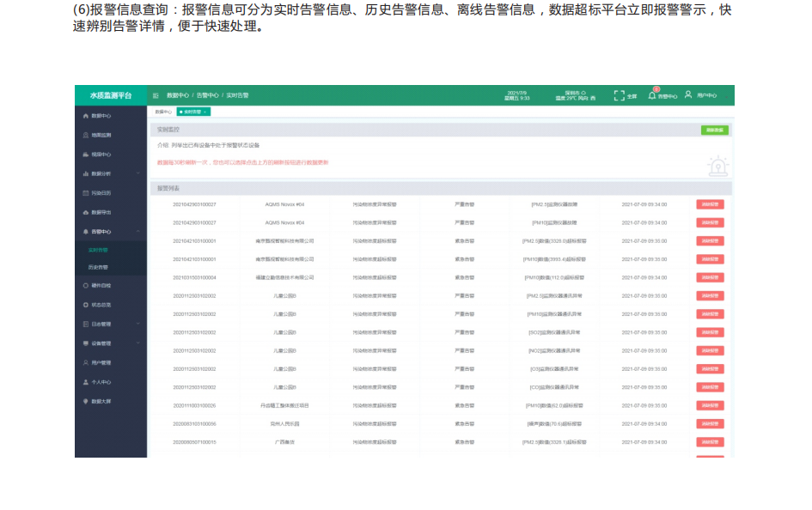Clear alarm for [PM2.5]监测仪器故障 row
Viewport: 812px width, 510px height.
coord(710,204)
